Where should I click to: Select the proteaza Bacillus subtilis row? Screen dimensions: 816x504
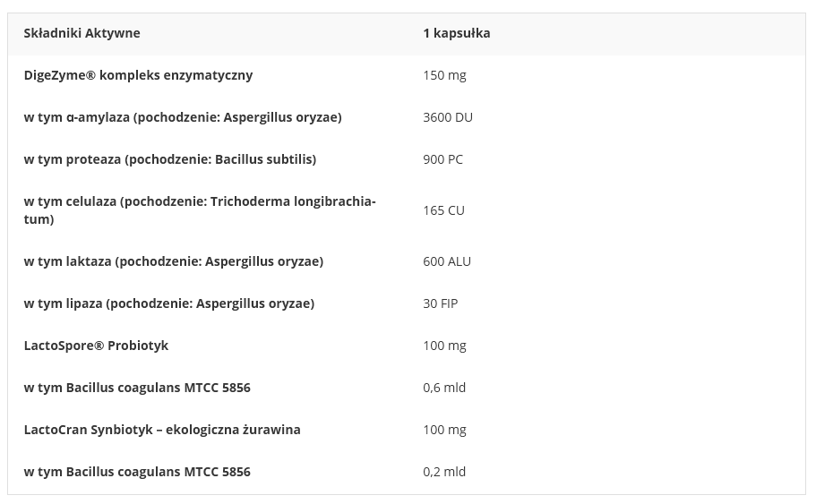169,159
